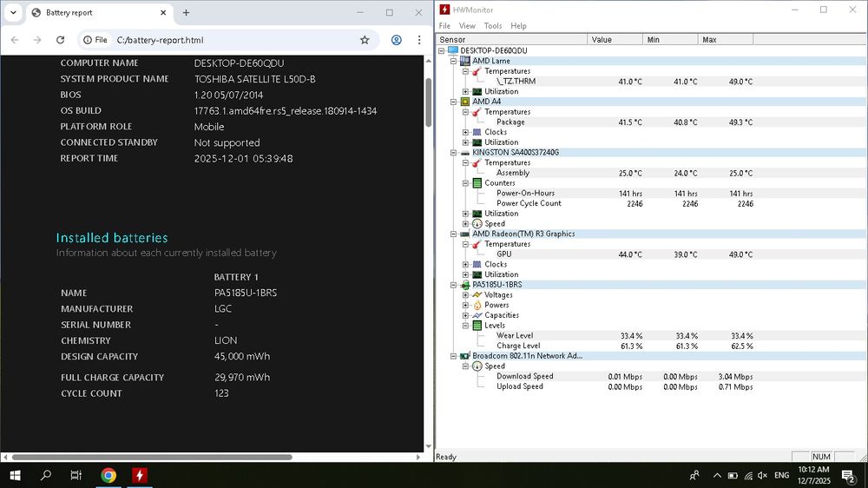Screen dimensions: 868x488
Task: Open the HWMonitor Tools menu
Action: [x=493, y=26]
